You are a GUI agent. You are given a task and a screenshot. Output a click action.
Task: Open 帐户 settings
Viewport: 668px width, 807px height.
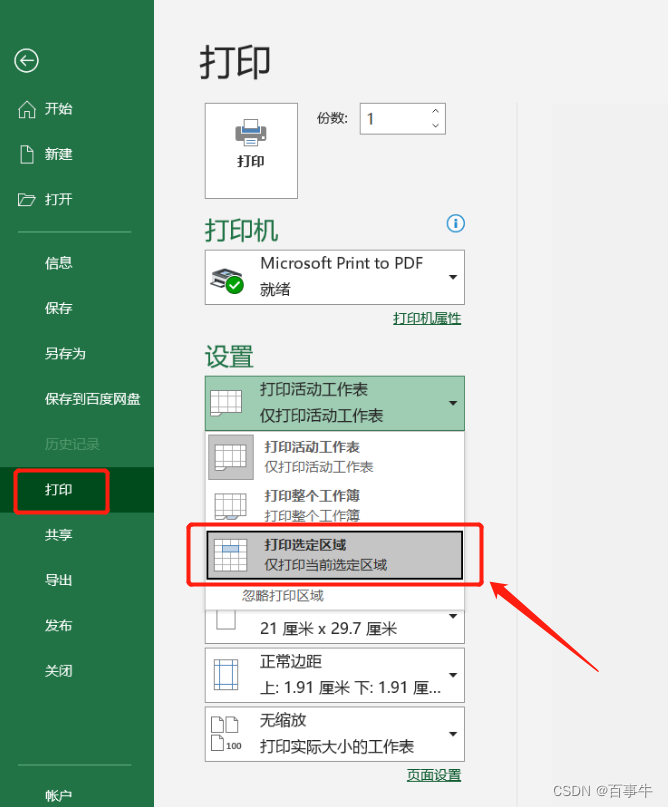58,796
